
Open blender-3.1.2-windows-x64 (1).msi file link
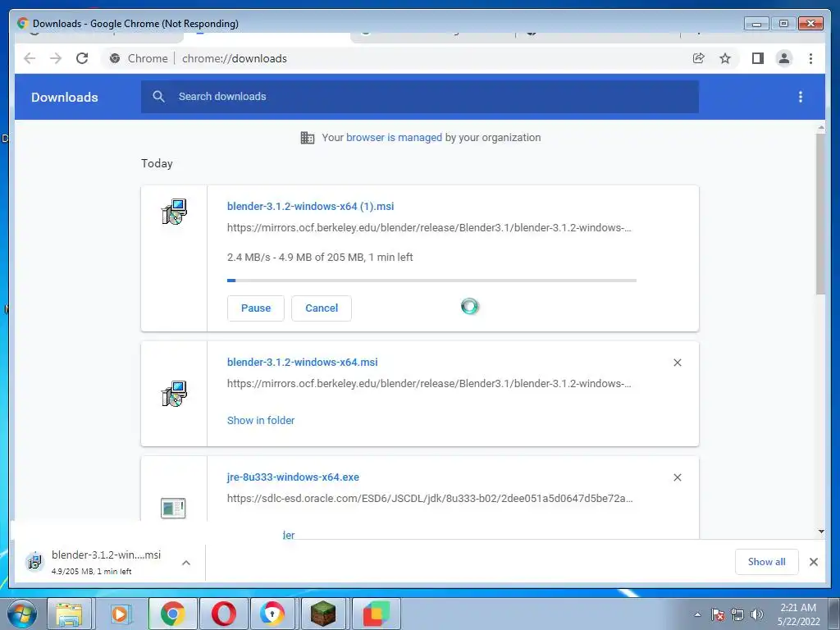click(x=310, y=206)
